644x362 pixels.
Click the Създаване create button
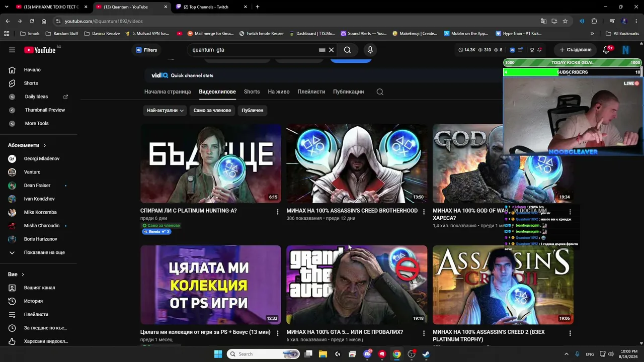pos(575,50)
